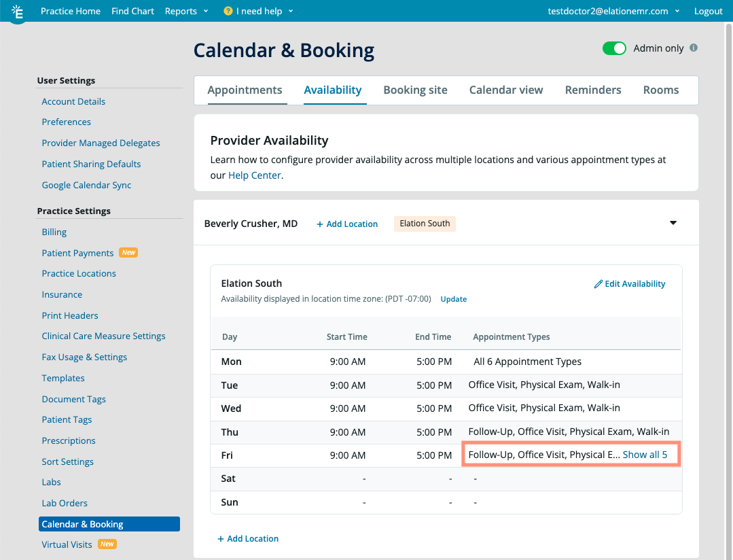The image size is (733, 560).
Task: Click Add Location next to Beverly Crusher
Action: 347,224
